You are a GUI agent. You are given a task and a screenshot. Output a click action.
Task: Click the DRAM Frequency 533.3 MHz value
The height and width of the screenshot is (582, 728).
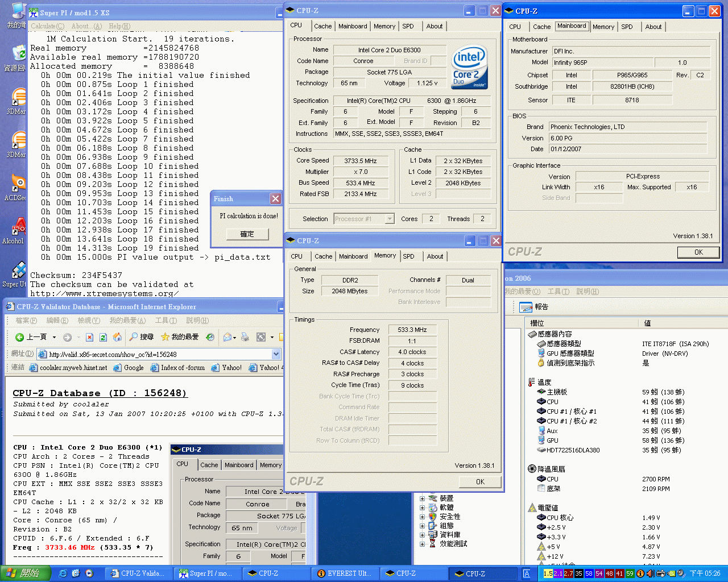tap(412, 330)
